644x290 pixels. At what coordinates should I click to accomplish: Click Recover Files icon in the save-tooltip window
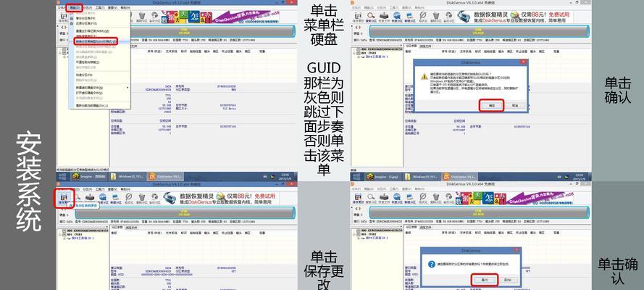pyautogui.click(x=90, y=199)
